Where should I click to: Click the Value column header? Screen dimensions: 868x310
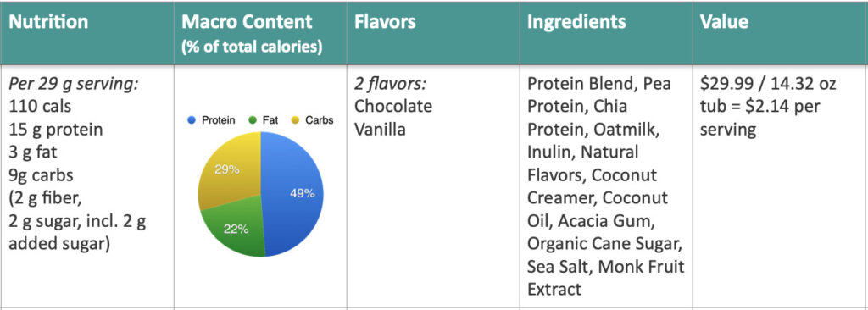click(724, 22)
